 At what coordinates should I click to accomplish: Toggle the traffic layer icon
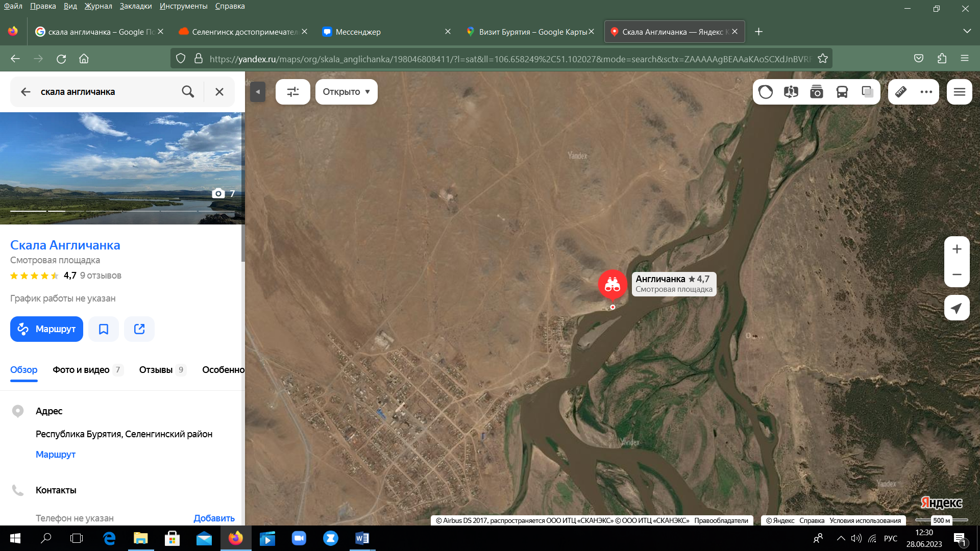(766, 92)
